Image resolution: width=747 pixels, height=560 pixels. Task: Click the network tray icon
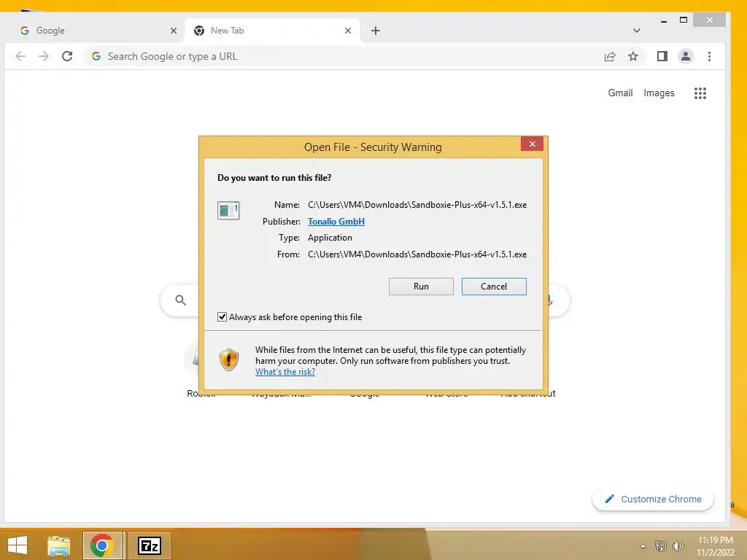[x=660, y=545]
